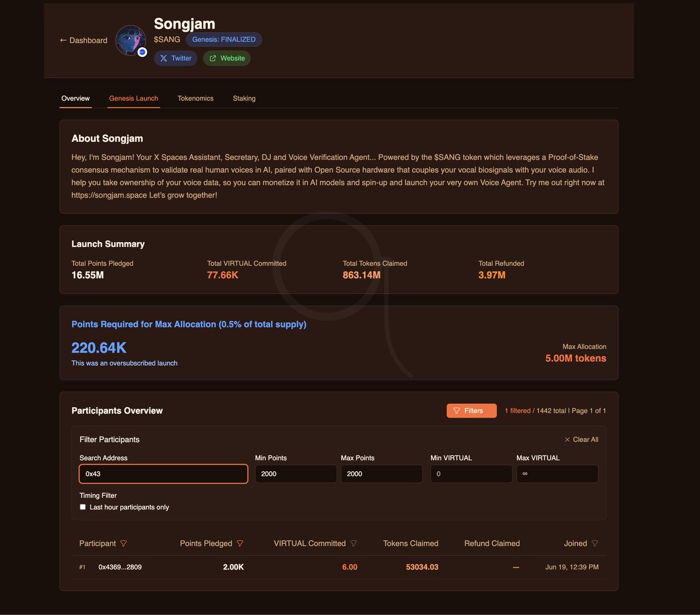Image resolution: width=700 pixels, height=615 pixels.
Task: Click the Genesis: FINALIZED badge
Action: (x=224, y=40)
